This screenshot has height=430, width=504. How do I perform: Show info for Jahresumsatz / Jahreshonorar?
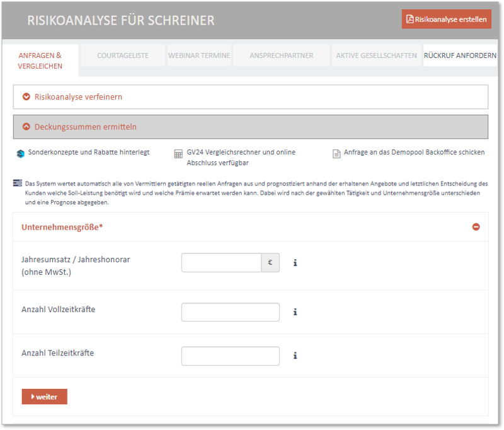coord(295,263)
